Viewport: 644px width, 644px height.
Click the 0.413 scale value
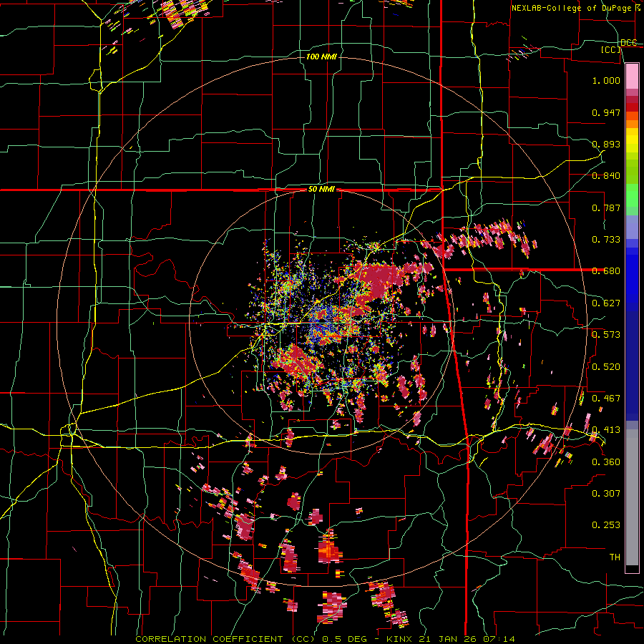click(x=606, y=430)
